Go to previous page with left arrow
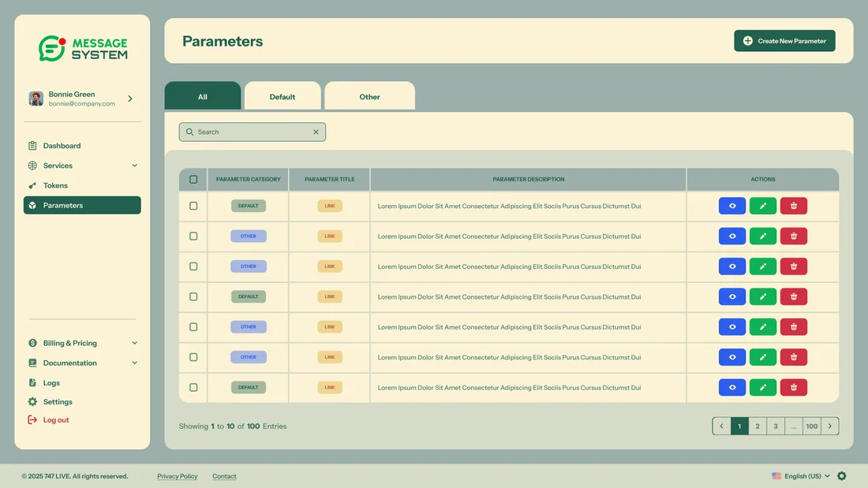Image resolution: width=868 pixels, height=488 pixels. click(721, 426)
